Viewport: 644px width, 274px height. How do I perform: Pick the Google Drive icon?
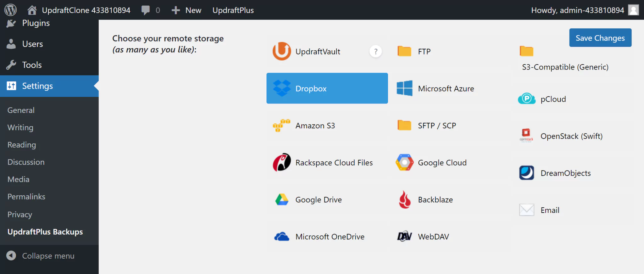(282, 199)
